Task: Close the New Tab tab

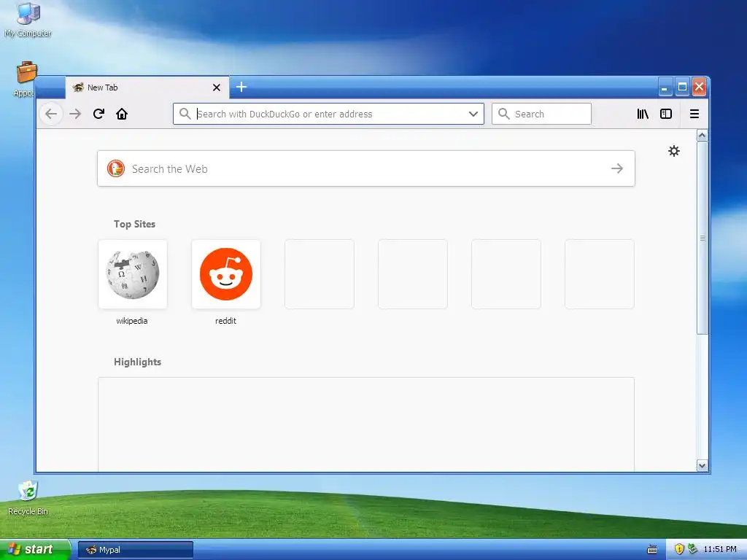Action: pos(216,87)
